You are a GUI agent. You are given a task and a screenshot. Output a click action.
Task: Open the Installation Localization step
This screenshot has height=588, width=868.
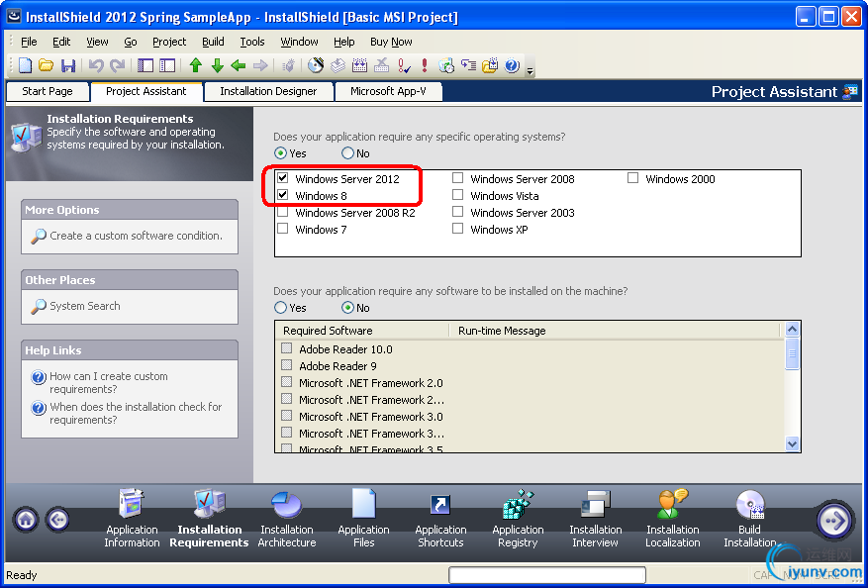coord(673,519)
